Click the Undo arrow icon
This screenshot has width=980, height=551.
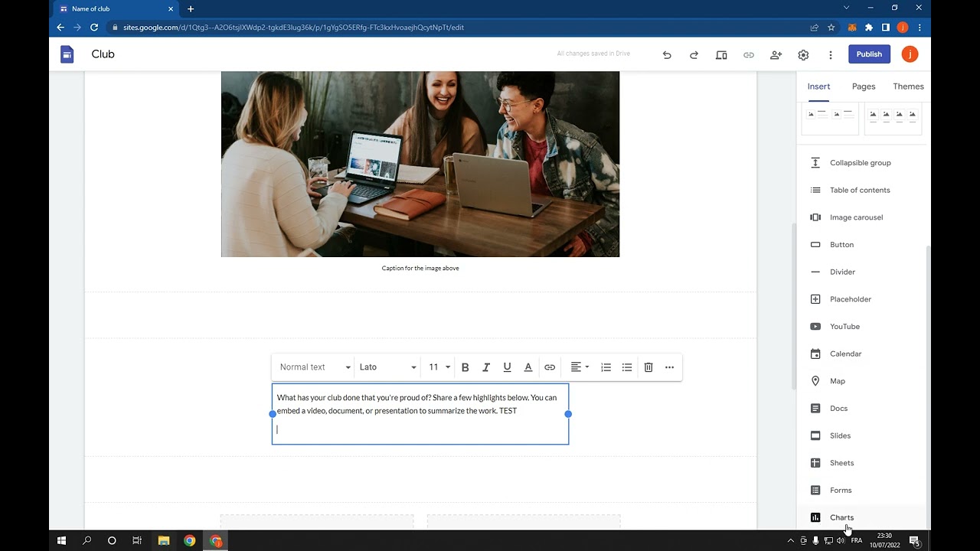tap(667, 54)
